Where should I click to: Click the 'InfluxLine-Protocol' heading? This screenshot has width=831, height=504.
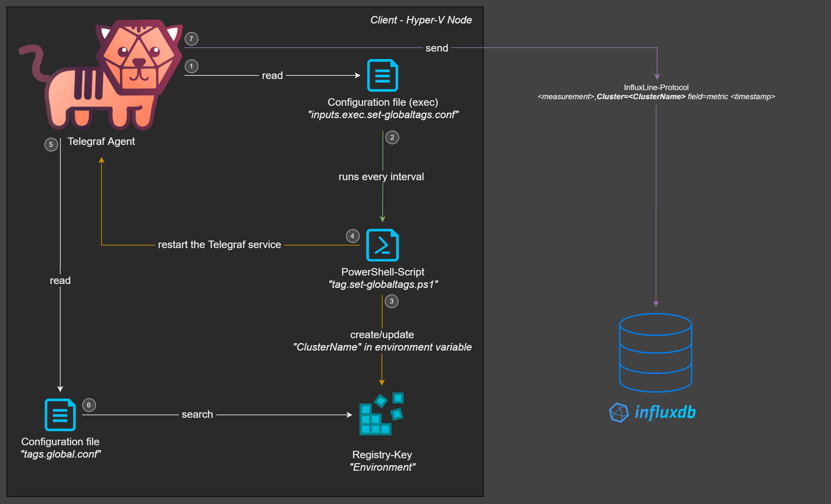point(656,87)
